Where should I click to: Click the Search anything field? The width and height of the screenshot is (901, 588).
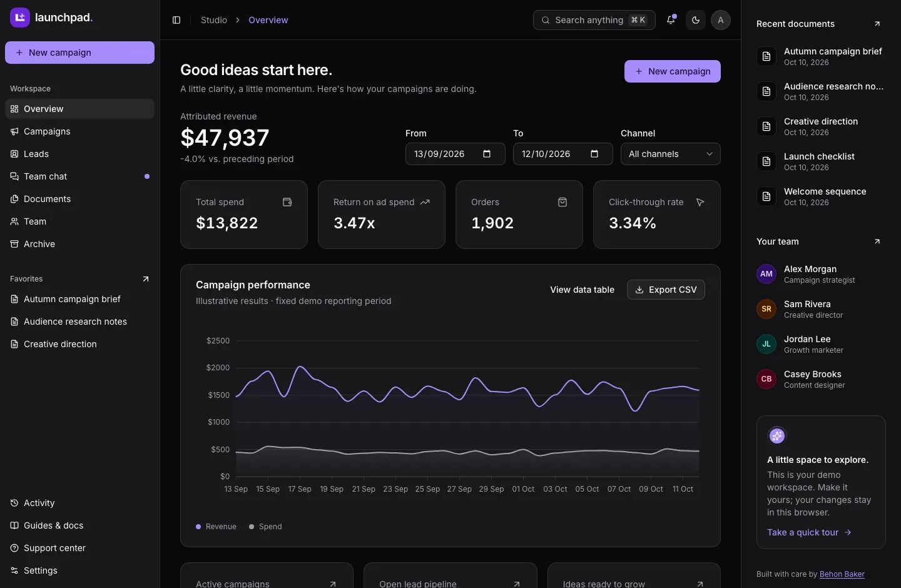pyautogui.click(x=594, y=20)
